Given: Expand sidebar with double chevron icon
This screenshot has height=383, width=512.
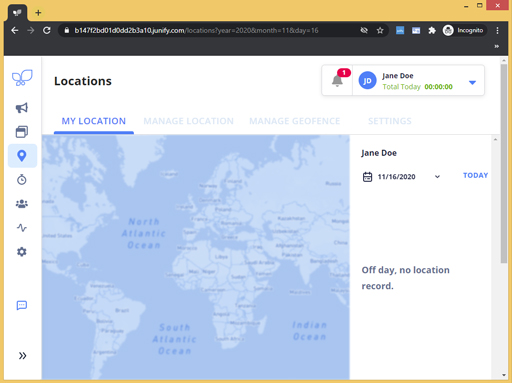Looking at the screenshot, I should click(x=22, y=356).
